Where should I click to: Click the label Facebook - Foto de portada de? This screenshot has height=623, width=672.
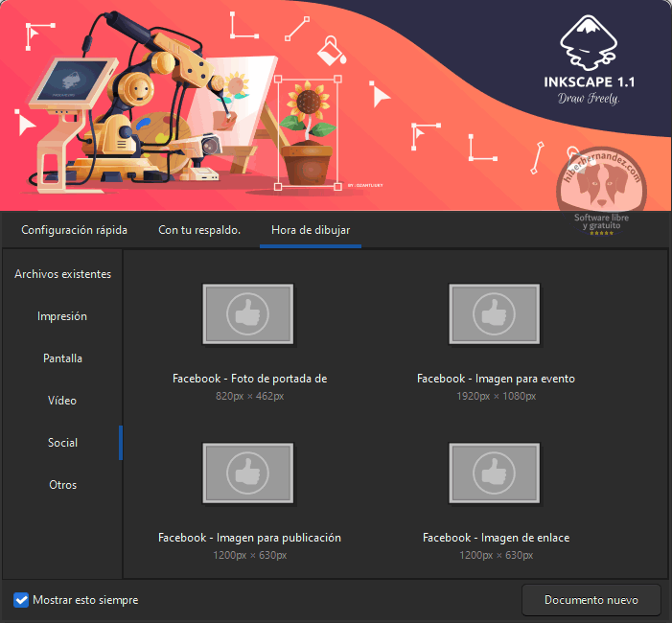(250, 379)
